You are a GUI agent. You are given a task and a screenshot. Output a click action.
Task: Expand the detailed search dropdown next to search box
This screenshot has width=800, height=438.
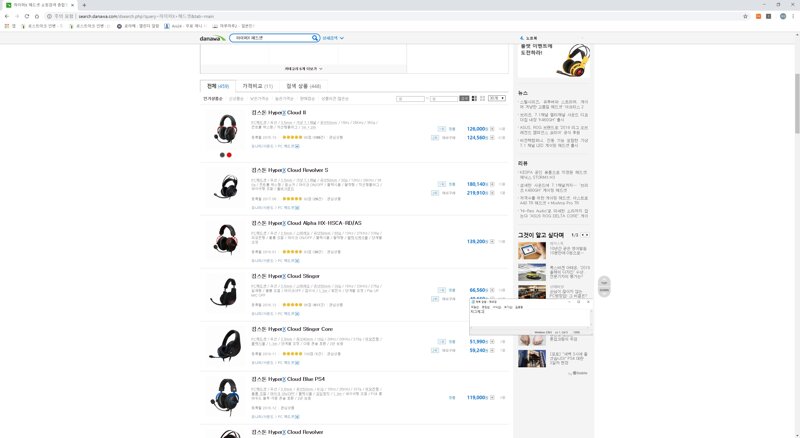point(333,38)
